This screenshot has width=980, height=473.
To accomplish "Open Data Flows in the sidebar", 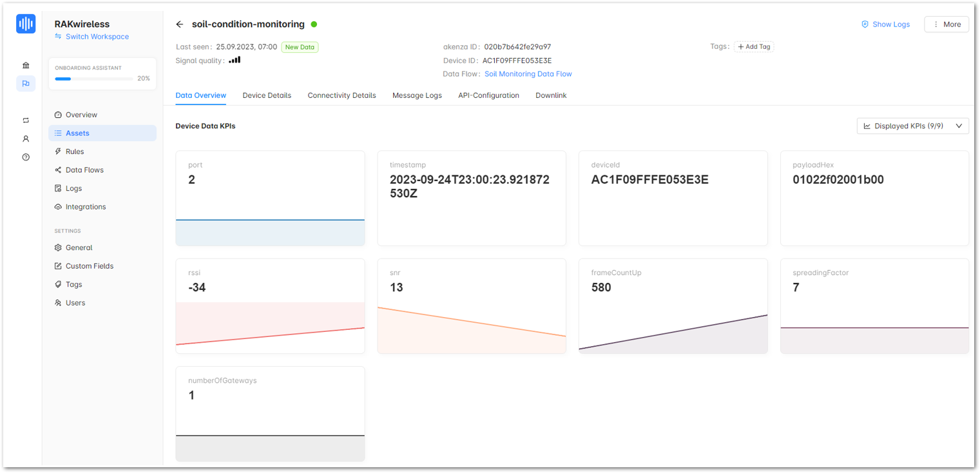I will [x=102, y=170].
